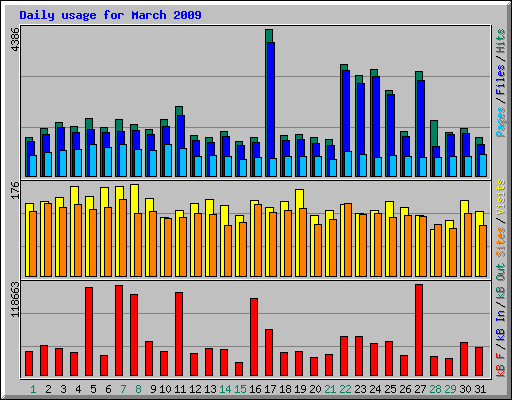This screenshot has width=512, height=400.
Task: Click the 176 axis value
Action: coord(15,190)
